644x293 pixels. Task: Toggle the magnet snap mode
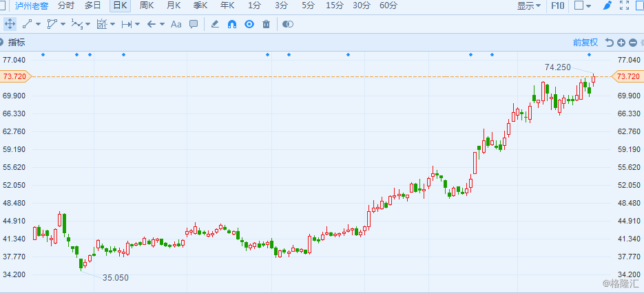[232, 24]
